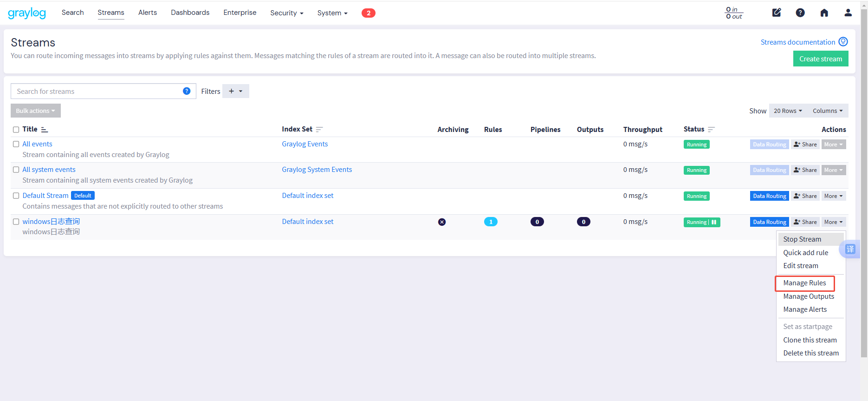Select Quick add rule
The height and width of the screenshot is (401, 868).
coord(811,253)
